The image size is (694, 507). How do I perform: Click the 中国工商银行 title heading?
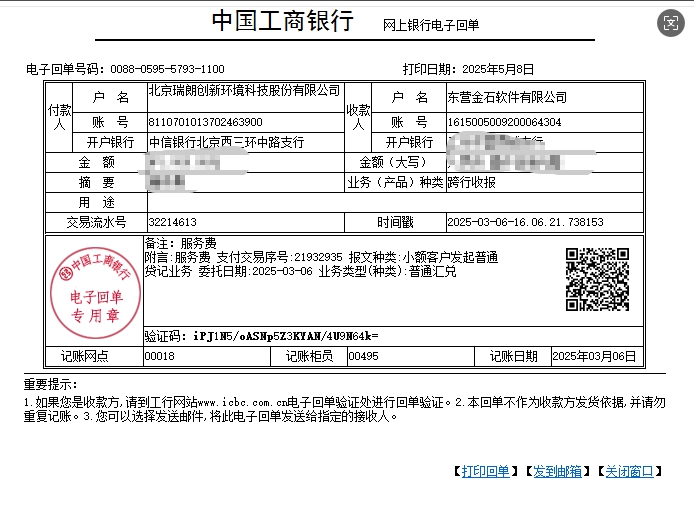click(283, 21)
